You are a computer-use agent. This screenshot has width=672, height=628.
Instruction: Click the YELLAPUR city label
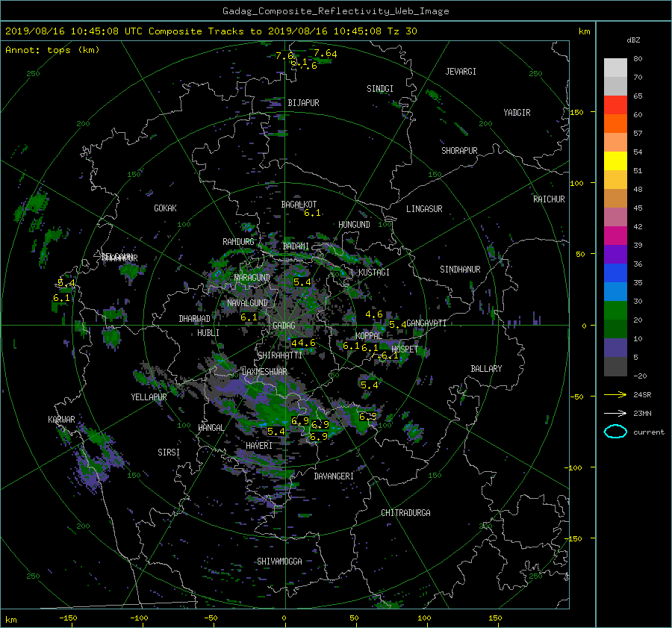point(149,397)
